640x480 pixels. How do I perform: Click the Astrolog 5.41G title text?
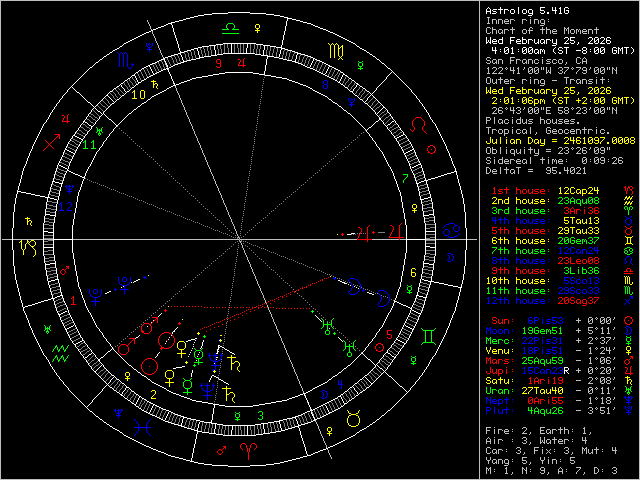(x=530, y=9)
